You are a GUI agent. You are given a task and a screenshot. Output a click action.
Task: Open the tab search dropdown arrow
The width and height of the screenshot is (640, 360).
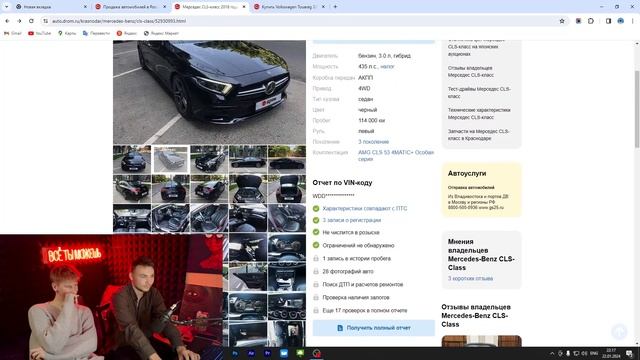(x=7, y=7)
